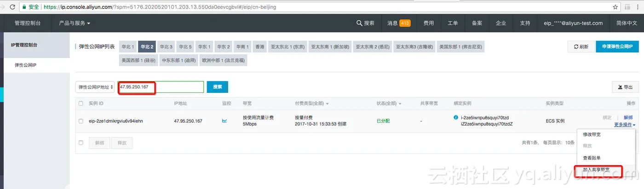Open the browser extension icon by the star
The image size is (644, 189).
[627, 7]
